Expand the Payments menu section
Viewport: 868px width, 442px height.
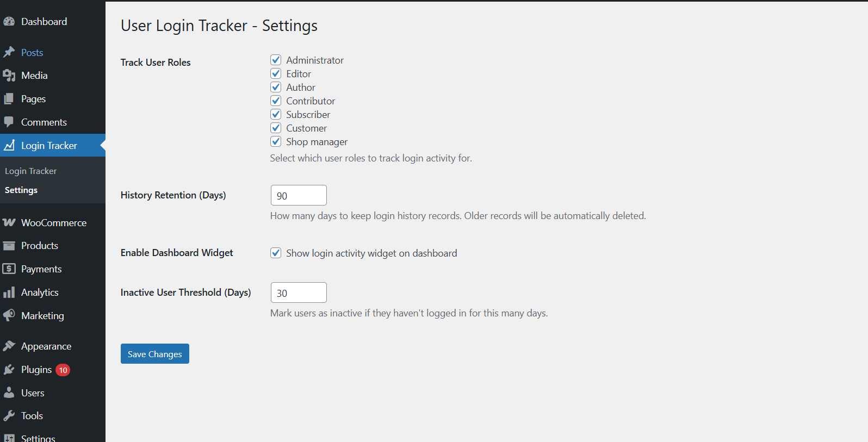click(41, 269)
